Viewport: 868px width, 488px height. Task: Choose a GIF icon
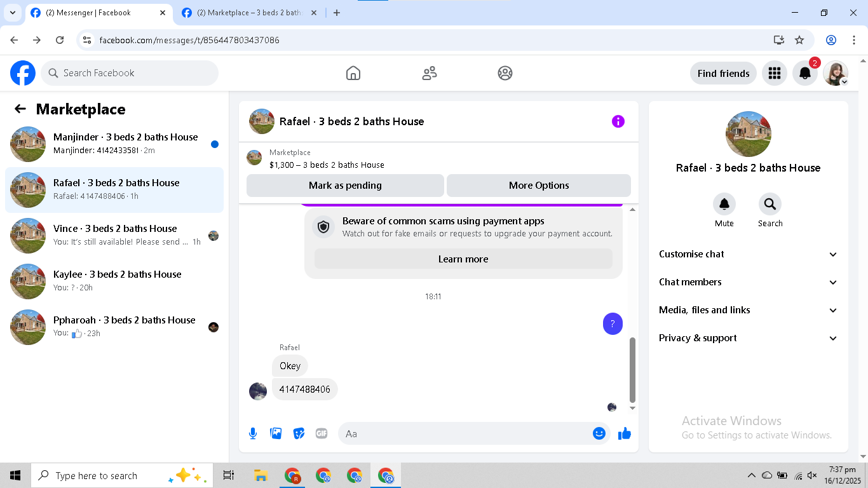pyautogui.click(x=322, y=433)
